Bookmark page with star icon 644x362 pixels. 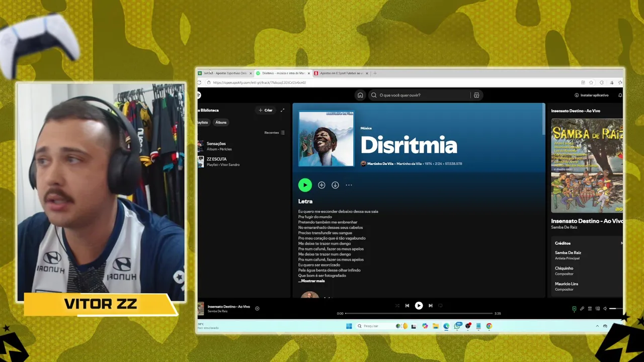point(592,82)
